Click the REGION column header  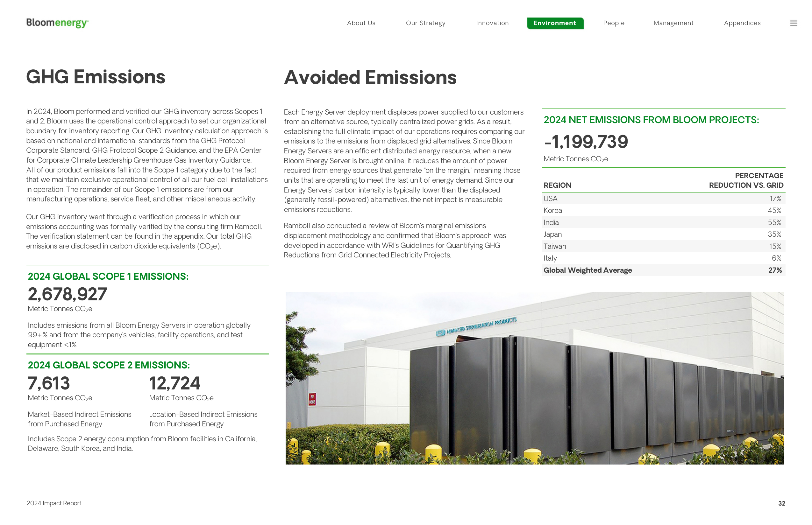tap(557, 185)
